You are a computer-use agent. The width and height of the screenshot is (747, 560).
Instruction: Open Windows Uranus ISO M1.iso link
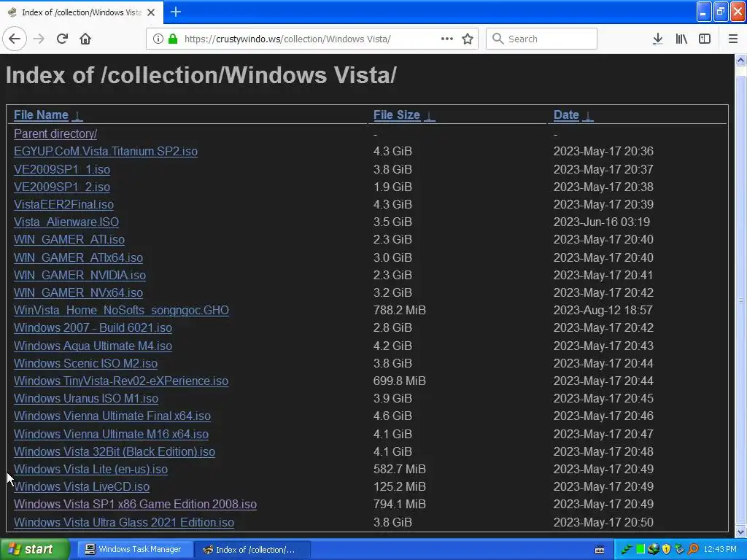click(x=86, y=399)
